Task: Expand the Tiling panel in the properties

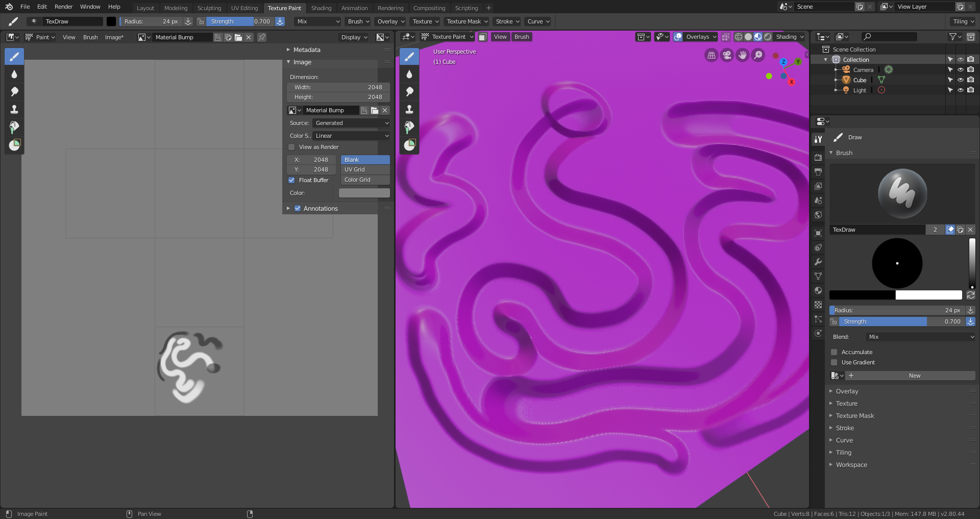Action: (843, 453)
